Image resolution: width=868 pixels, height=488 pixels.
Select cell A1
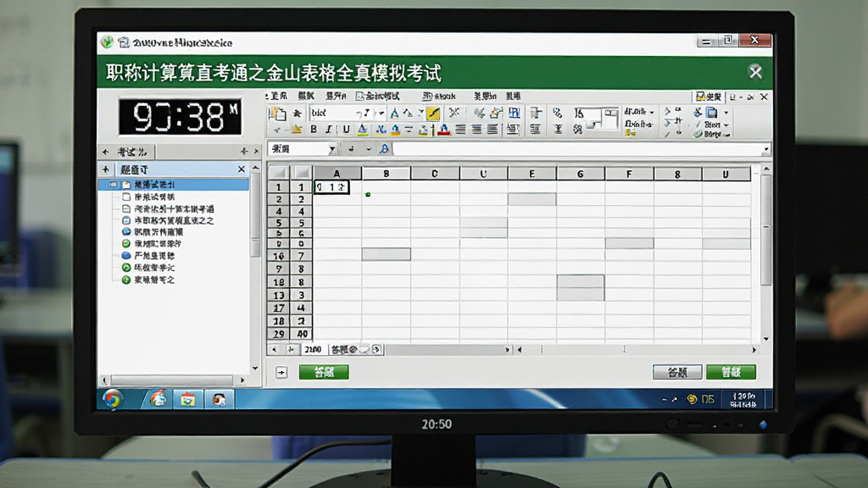pos(331,187)
